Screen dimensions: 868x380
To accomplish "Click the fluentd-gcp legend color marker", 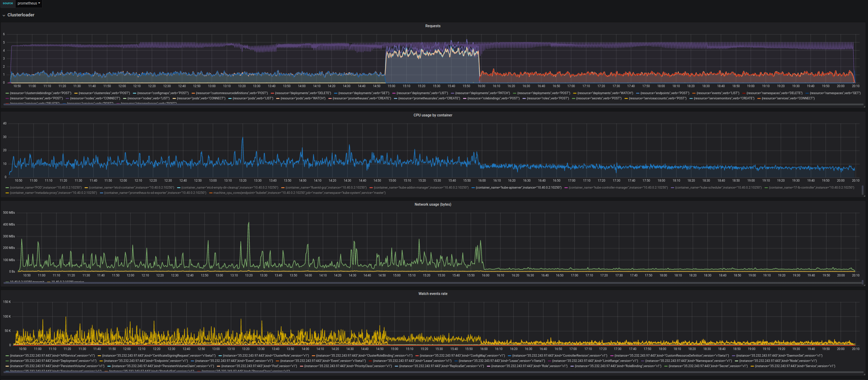I will coord(283,188).
